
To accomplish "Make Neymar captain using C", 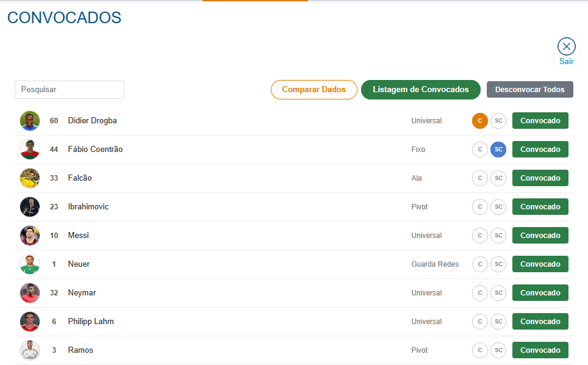I will 479,293.
